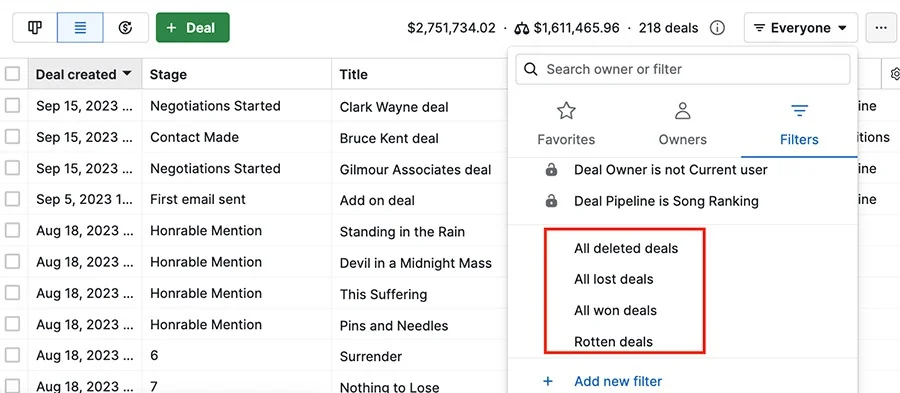This screenshot has height=393, width=900.
Task: Click the plus icon for Add new filter
Action: point(548,381)
